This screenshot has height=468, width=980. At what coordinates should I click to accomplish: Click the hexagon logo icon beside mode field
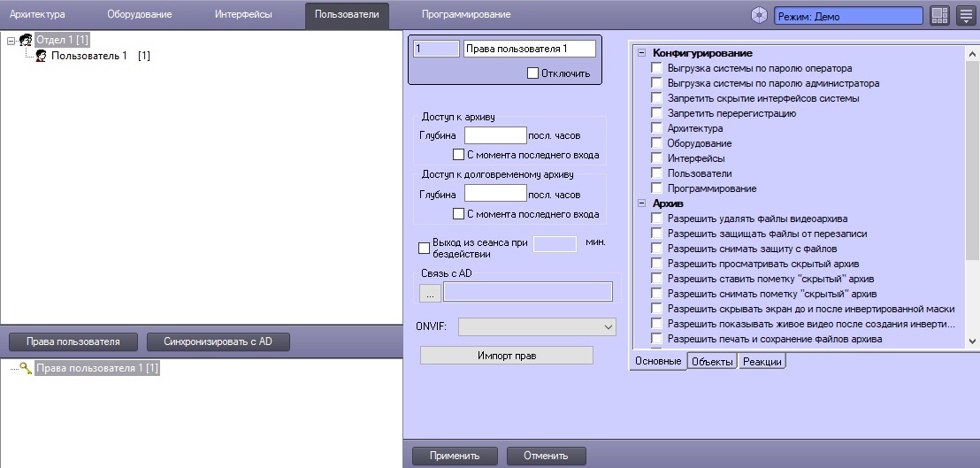tap(760, 16)
